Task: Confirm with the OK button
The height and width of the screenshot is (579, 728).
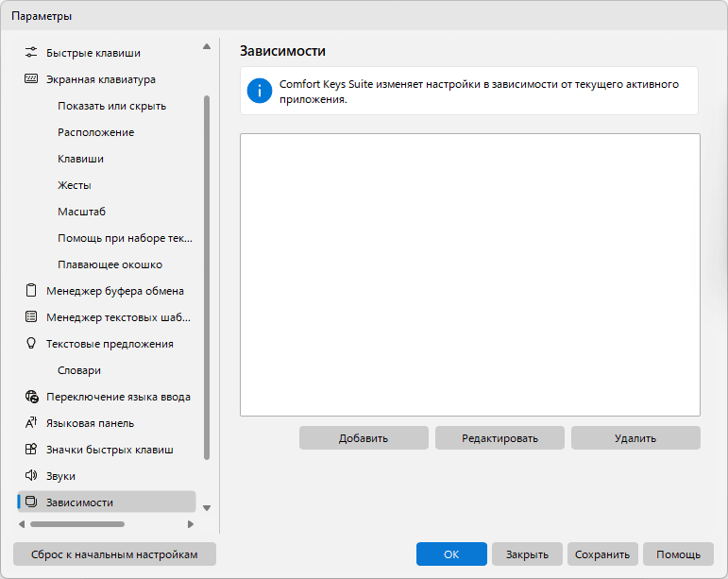Action: click(451, 553)
